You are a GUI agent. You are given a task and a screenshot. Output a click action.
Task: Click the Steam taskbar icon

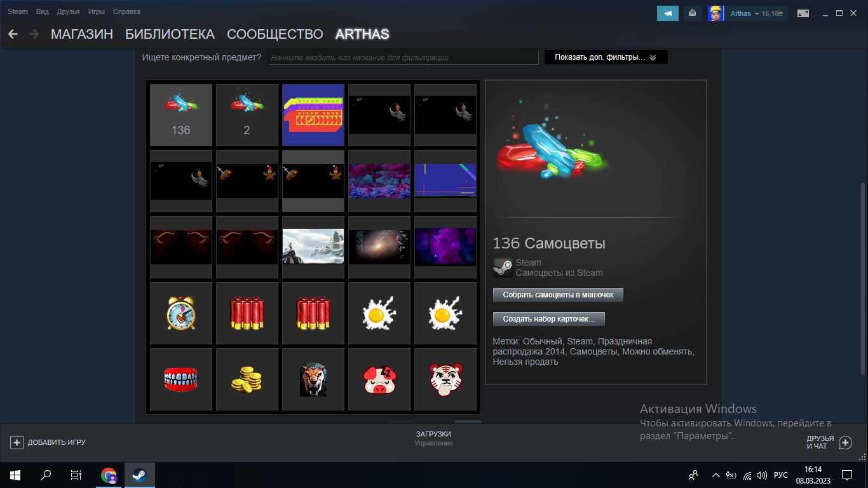[x=140, y=475]
